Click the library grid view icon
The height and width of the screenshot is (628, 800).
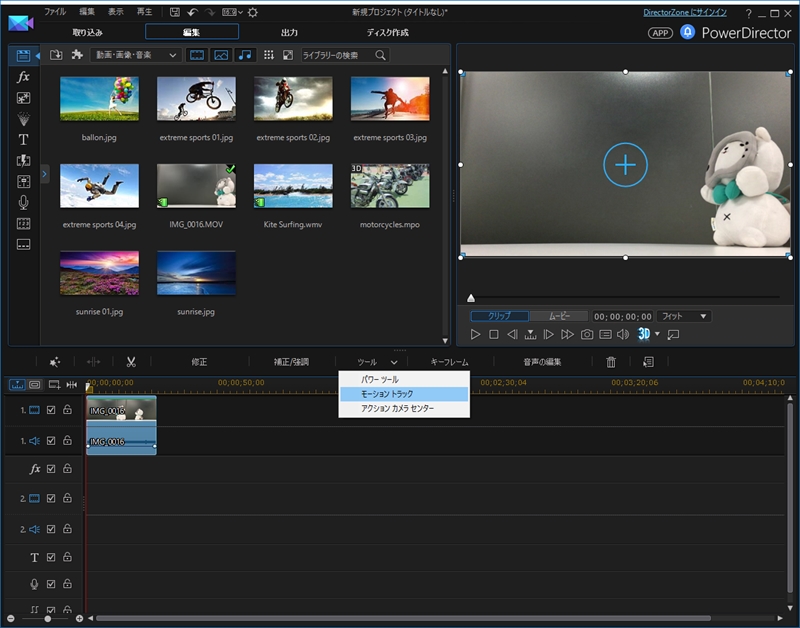(x=269, y=55)
